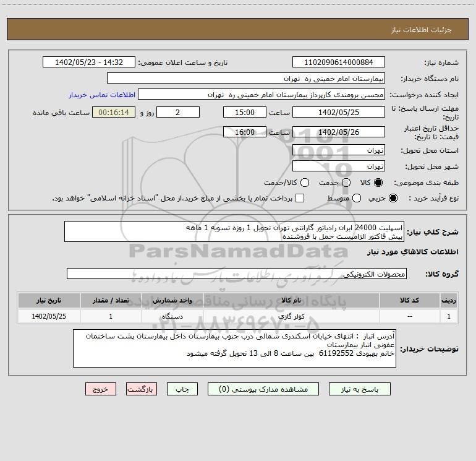This screenshot has width=476, height=461.
Task: Click the request creator name field
Action: point(261,94)
